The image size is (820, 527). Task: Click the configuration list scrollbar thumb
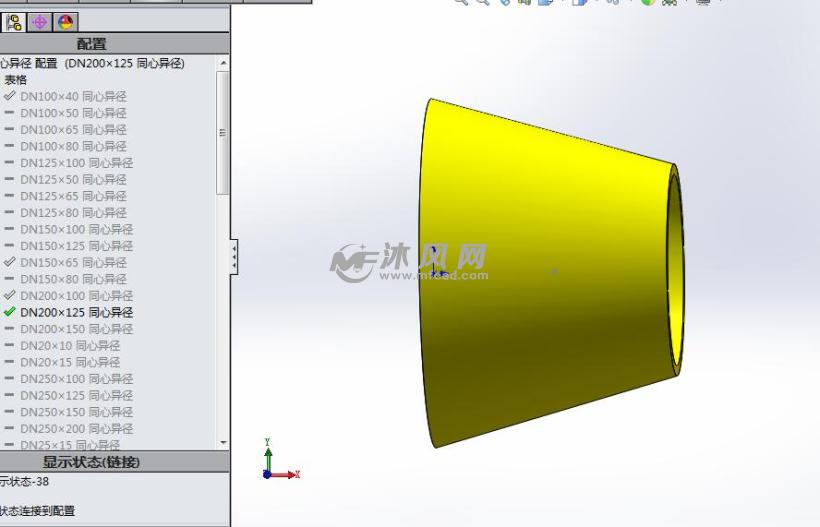223,133
